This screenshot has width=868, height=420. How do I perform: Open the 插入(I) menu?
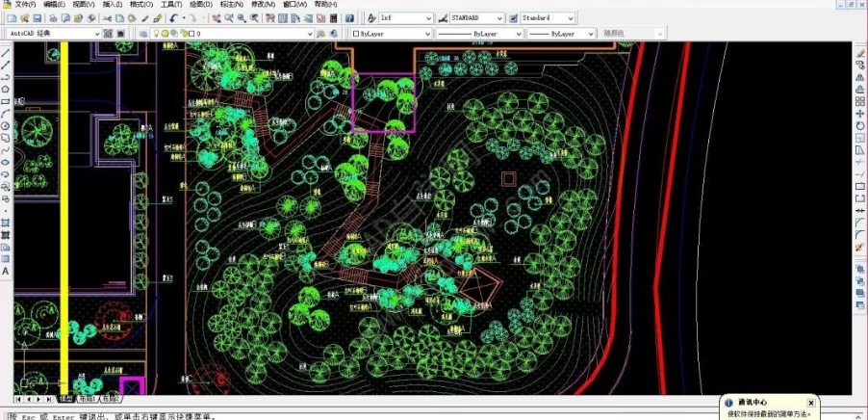113,5
